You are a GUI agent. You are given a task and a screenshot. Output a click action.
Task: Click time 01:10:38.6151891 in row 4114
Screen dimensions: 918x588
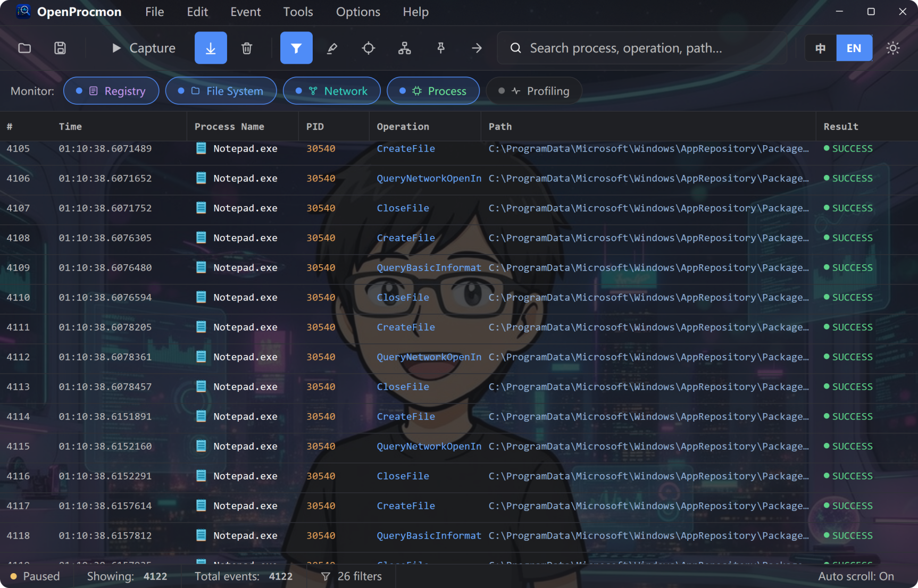click(x=105, y=416)
